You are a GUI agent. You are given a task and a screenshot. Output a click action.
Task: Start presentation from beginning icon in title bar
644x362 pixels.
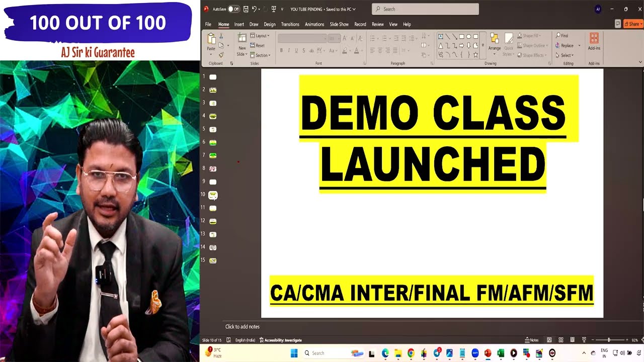click(x=274, y=9)
